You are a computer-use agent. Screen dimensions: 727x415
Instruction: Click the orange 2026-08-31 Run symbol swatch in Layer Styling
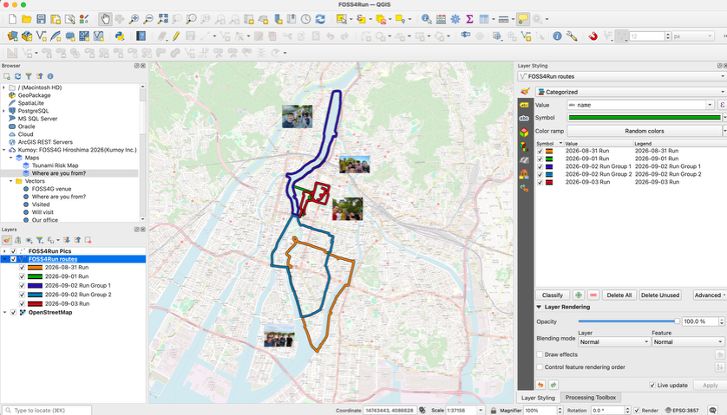tap(549, 151)
